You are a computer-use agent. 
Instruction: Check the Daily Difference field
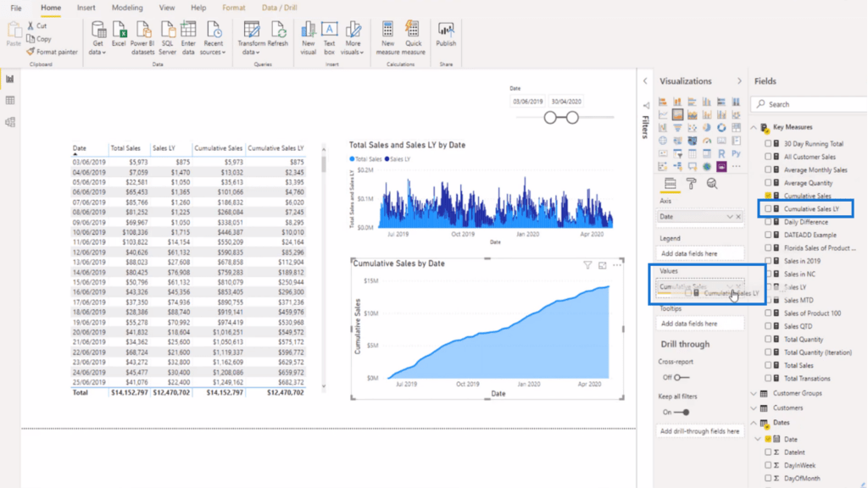point(768,222)
